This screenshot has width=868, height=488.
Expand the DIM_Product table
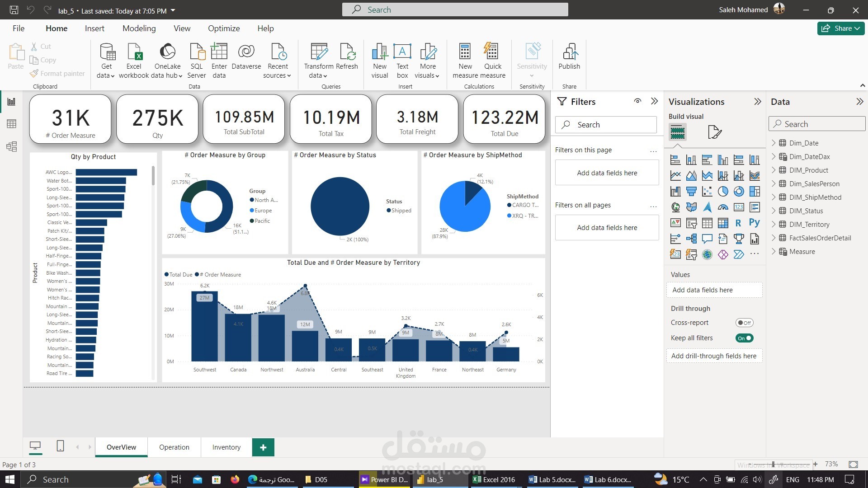[774, 170]
